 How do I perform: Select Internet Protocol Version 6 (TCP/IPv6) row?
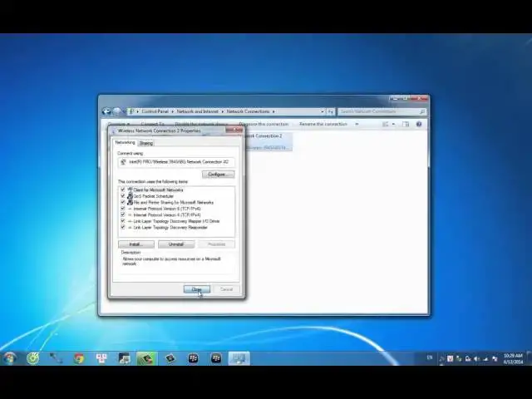pos(167,209)
